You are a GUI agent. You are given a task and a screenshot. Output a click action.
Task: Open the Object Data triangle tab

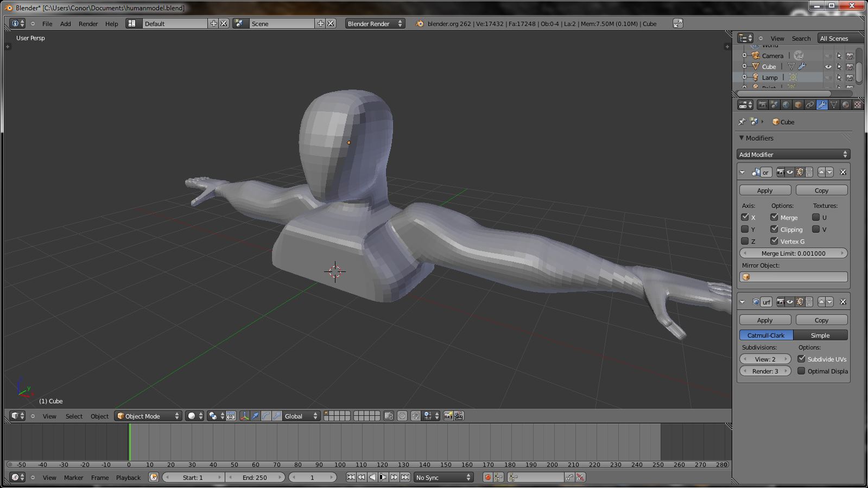834,105
